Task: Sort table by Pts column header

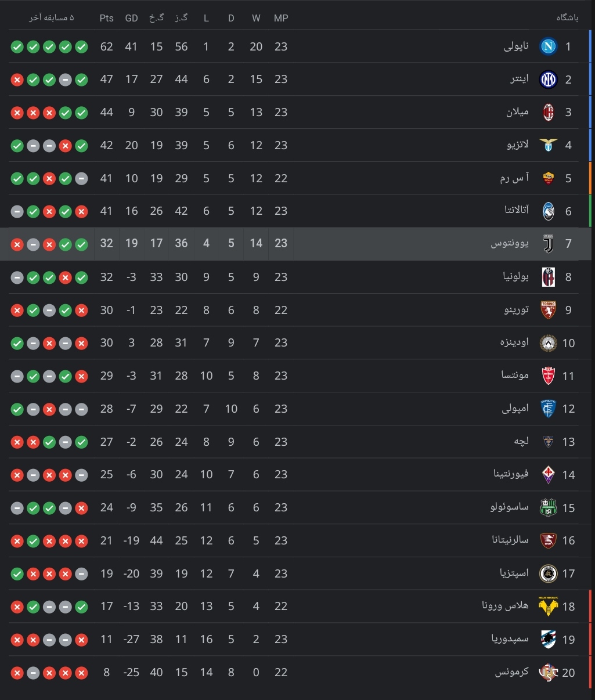Action: (x=107, y=18)
